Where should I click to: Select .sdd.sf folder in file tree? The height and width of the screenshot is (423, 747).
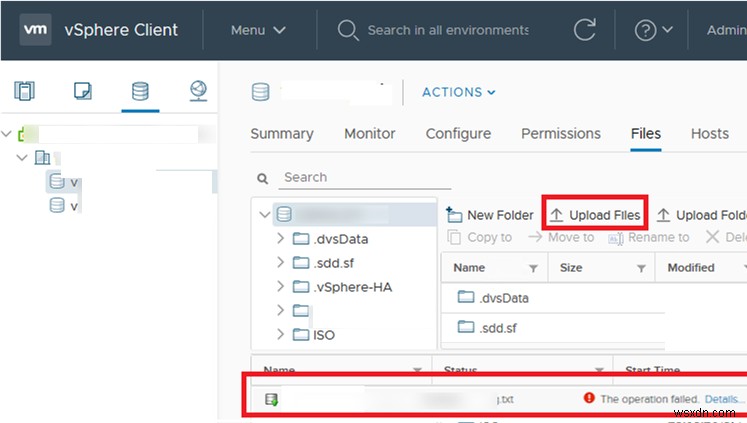point(323,263)
